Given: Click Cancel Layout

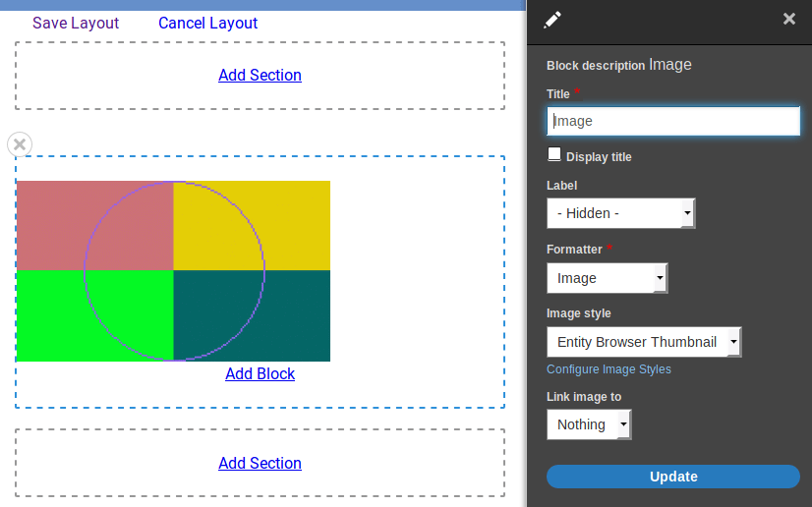Looking at the screenshot, I should click(207, 23).
